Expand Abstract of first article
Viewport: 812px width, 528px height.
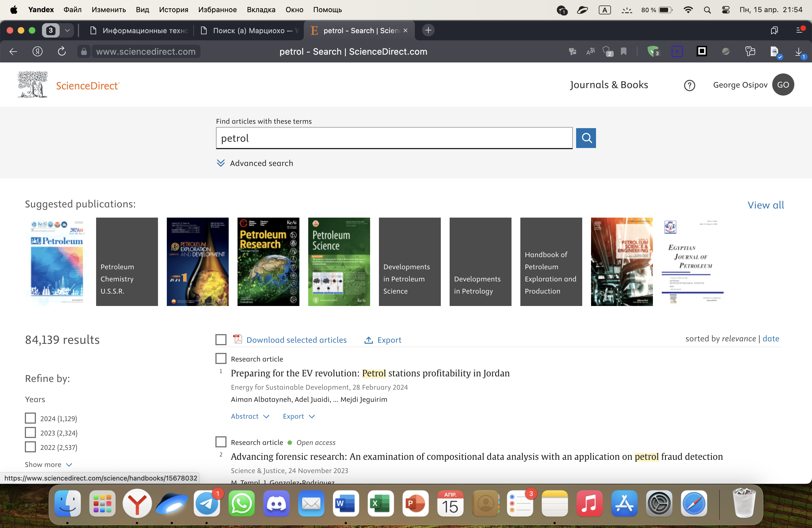250,416
